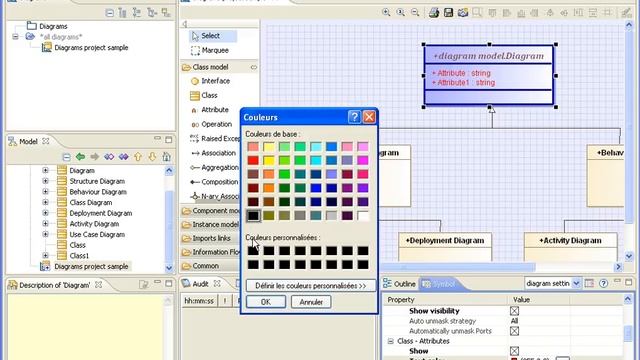Pick the Class palette tool
This screenshot has width=640, height=360.
coord(204,95)
